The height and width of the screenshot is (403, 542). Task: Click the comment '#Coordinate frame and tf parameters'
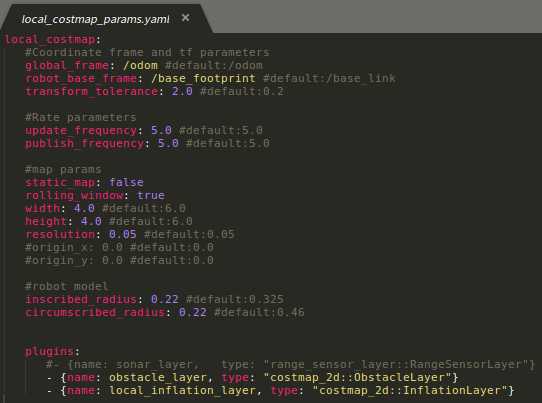(x=147, y=52)
